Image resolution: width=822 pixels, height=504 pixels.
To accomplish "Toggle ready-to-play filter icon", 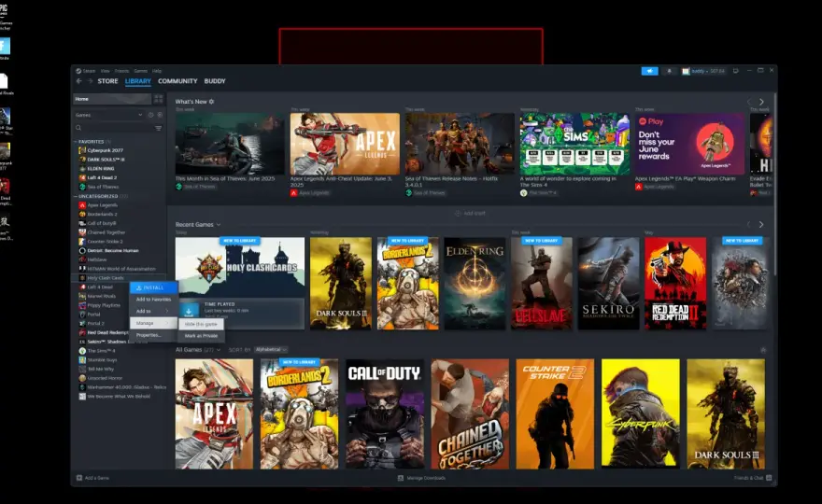I will click(x=160, y=115).
